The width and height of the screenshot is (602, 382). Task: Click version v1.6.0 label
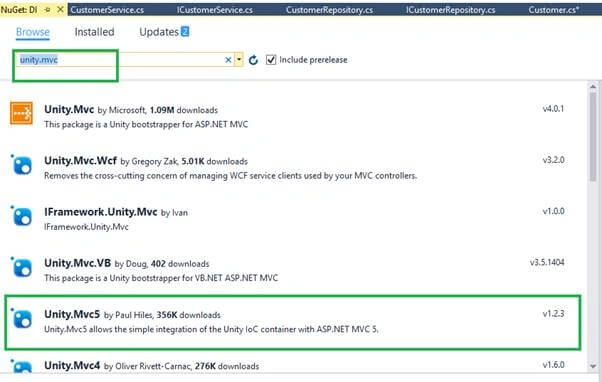coord(553,365)
